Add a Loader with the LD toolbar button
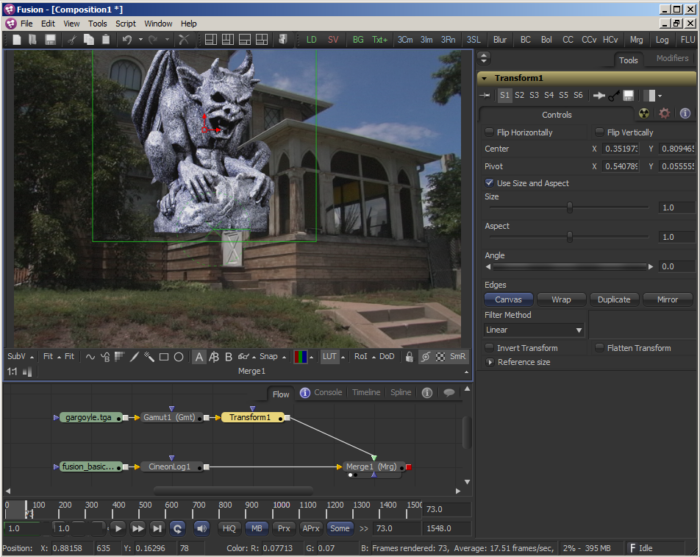Image resolution: width=700 pixels, height=557 pixels. coord(311,40)
